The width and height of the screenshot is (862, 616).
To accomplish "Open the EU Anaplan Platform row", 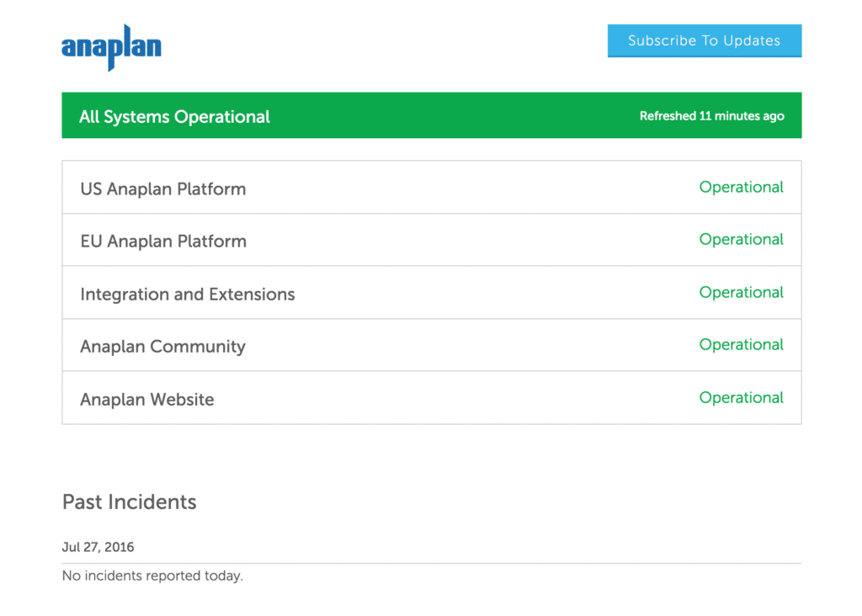I will tap(432, 240).
